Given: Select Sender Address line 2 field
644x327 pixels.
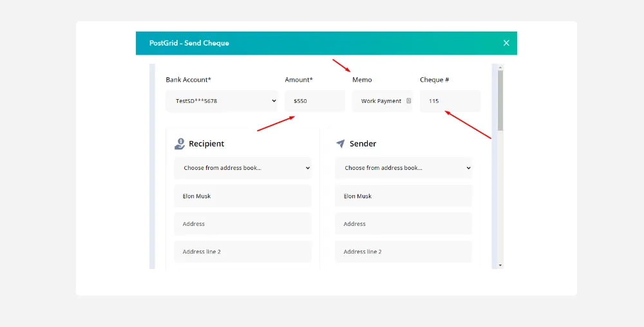Looking at the screenshot, I should point(403,252).
